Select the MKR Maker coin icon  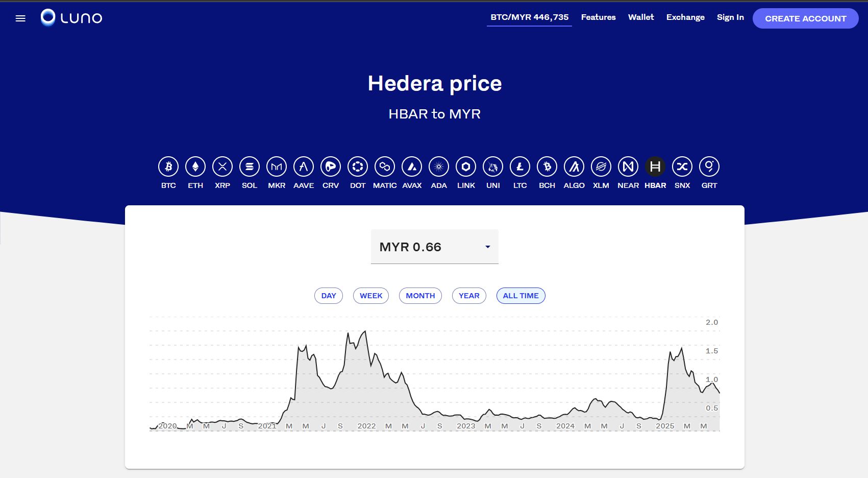coord(277,166)
